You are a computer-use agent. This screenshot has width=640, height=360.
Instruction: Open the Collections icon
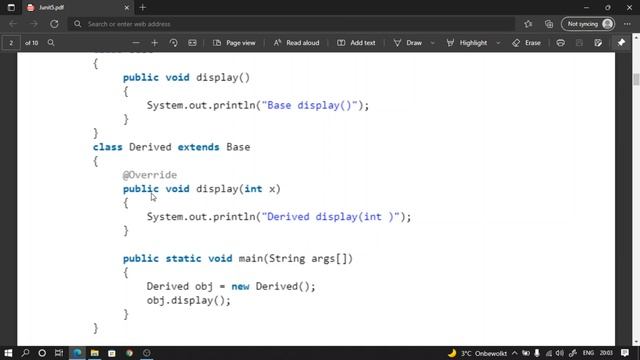549,24
